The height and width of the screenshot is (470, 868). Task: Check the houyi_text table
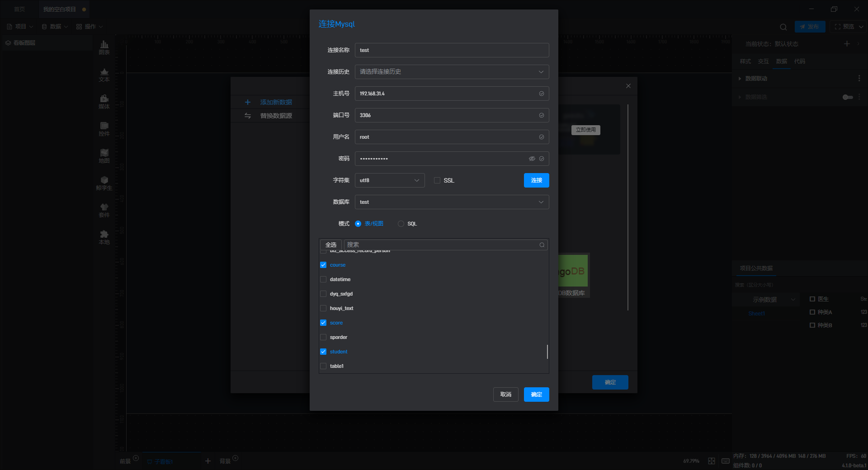point(323,308)
